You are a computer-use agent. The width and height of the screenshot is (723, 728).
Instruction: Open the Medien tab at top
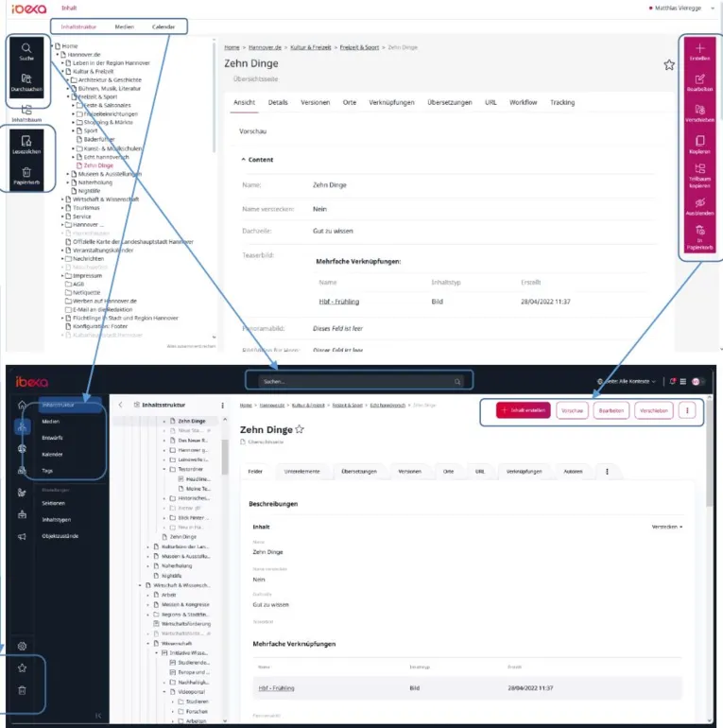pyautogui.click(x=125, y=26)
